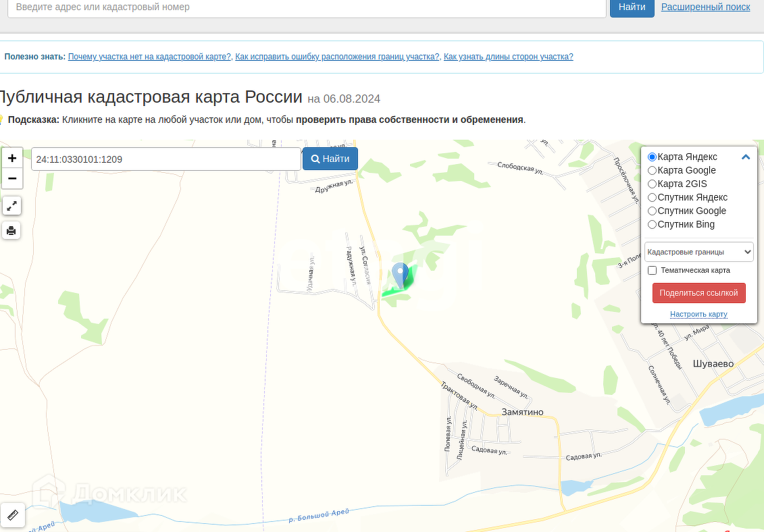The width and height of the screenshot is (764, 532).
Task: Toggle fullscreen map mode
Action: [11, 206]
